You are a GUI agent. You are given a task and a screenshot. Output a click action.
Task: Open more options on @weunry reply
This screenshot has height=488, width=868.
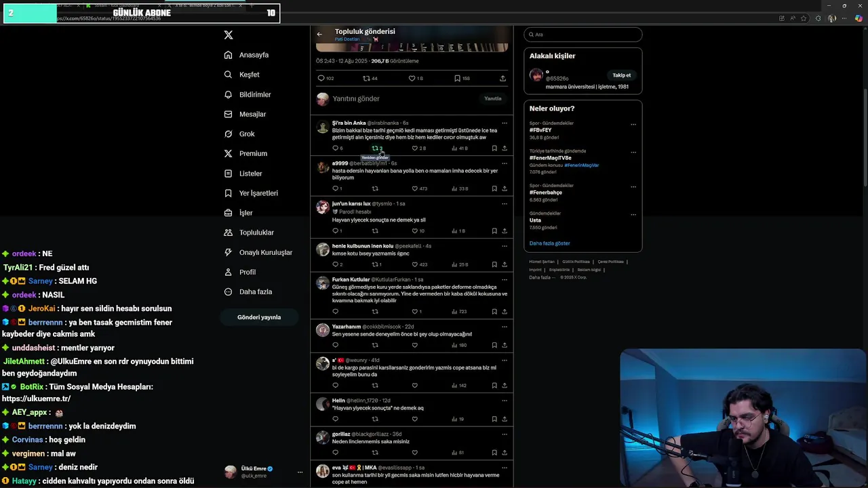(504, 360)
